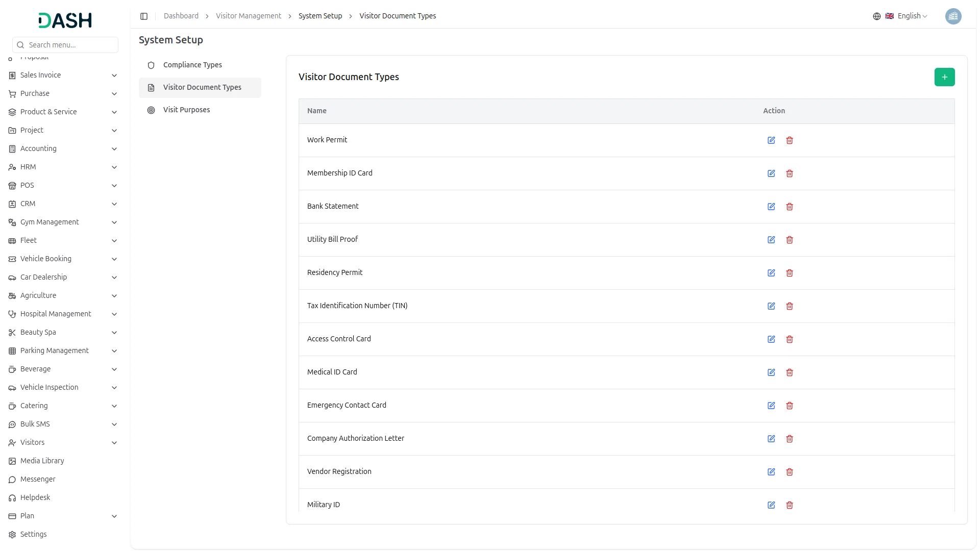The image size is (980, 551).
Task: Edit the Residency Permit entry
Action: (x=771, y=273)
